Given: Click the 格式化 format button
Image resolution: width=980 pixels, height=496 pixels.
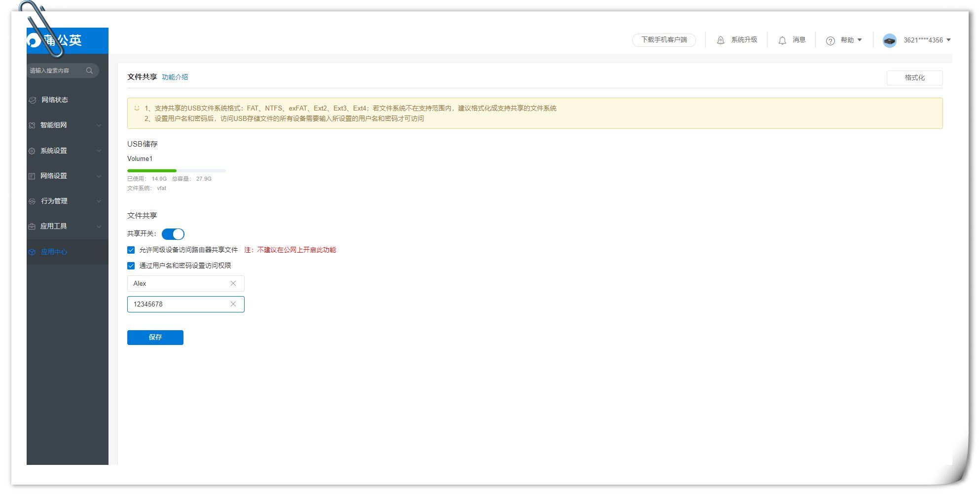Looking at the screenshot, I should tap(914, 77).
